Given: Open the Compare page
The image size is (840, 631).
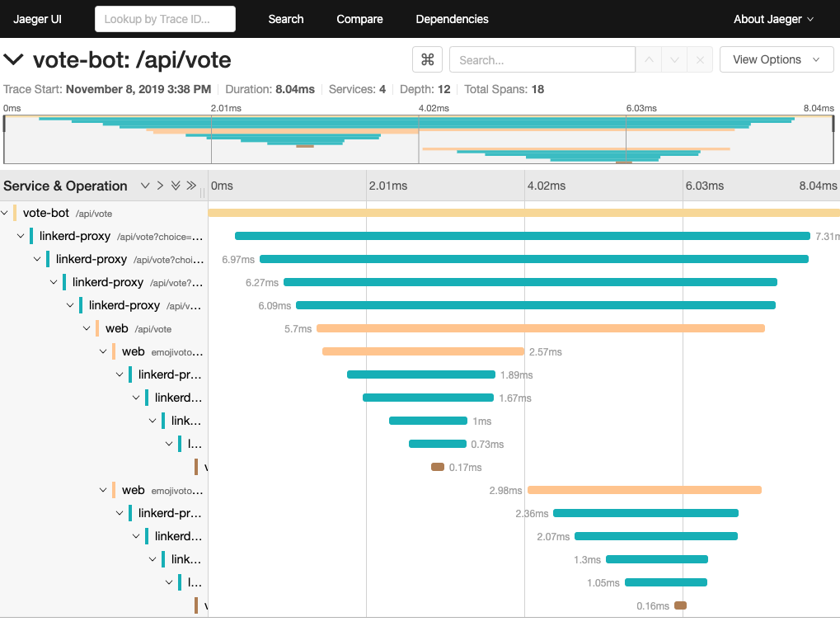Looking at the screenshot, I should click(x=359, y=19).
